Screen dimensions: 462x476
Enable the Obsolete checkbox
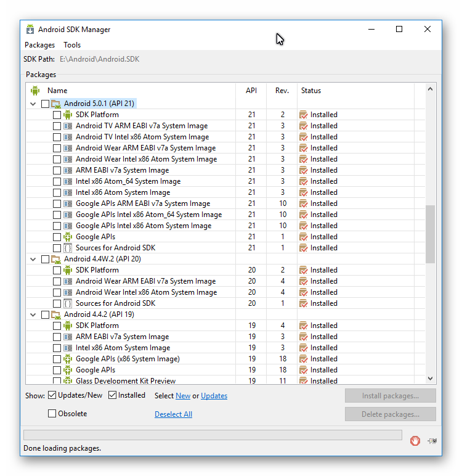(x=52, y=414)
